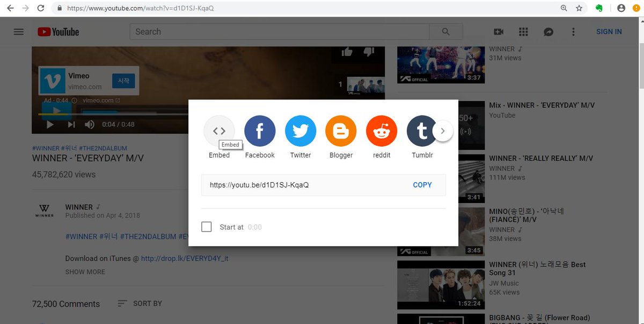The height and width of the screenshot is (324, 644).
Task: Reload the browser page
Action: click(x=41, y=8)
